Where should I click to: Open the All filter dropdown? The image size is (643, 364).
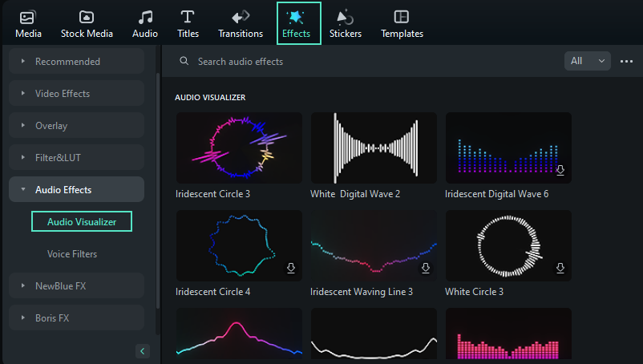[587, 61]
